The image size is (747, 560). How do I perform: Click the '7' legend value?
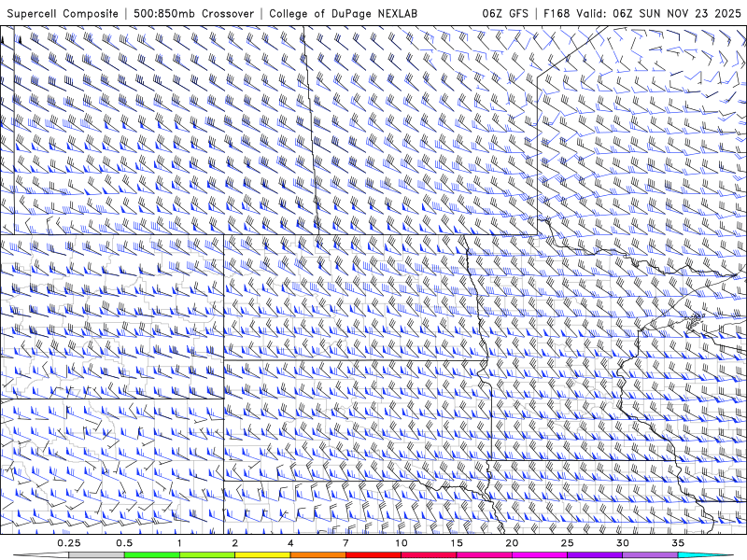[x=345, y=543]
